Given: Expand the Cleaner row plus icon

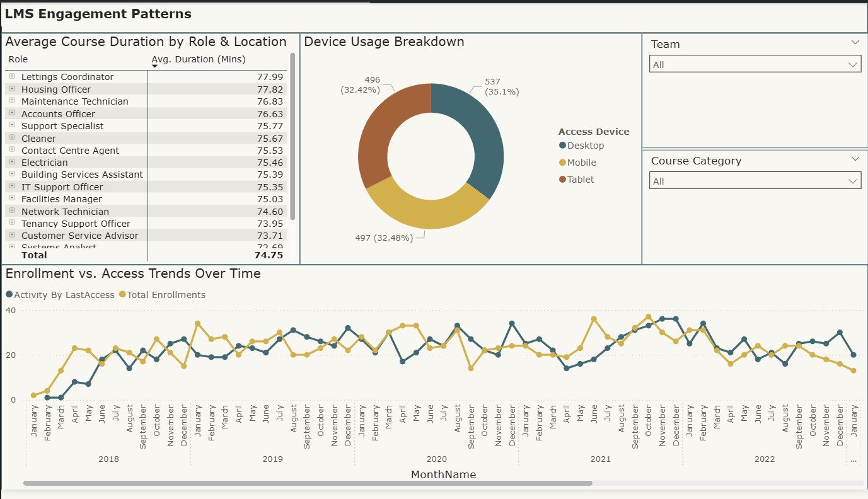Looking at the screenshot, I should 11,137.
